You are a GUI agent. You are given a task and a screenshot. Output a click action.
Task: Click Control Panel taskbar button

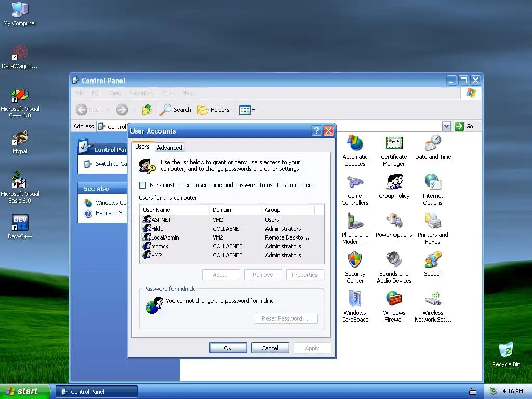pyautogui.click(x=96, y=392)
